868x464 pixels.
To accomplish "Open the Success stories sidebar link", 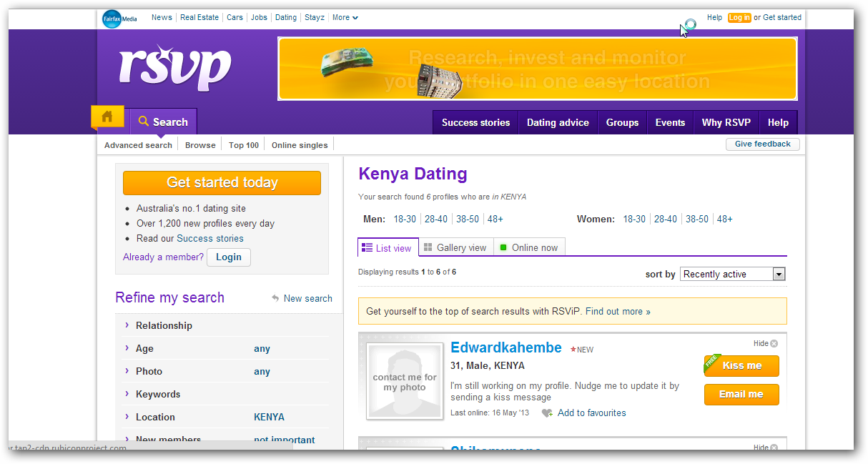I will [x=210, y=239].
